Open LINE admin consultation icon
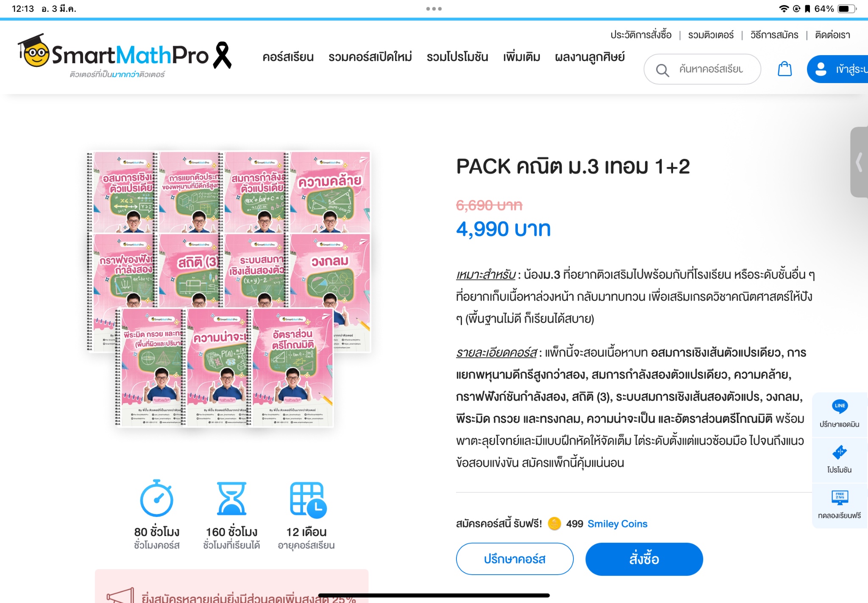 coord(840,406)
